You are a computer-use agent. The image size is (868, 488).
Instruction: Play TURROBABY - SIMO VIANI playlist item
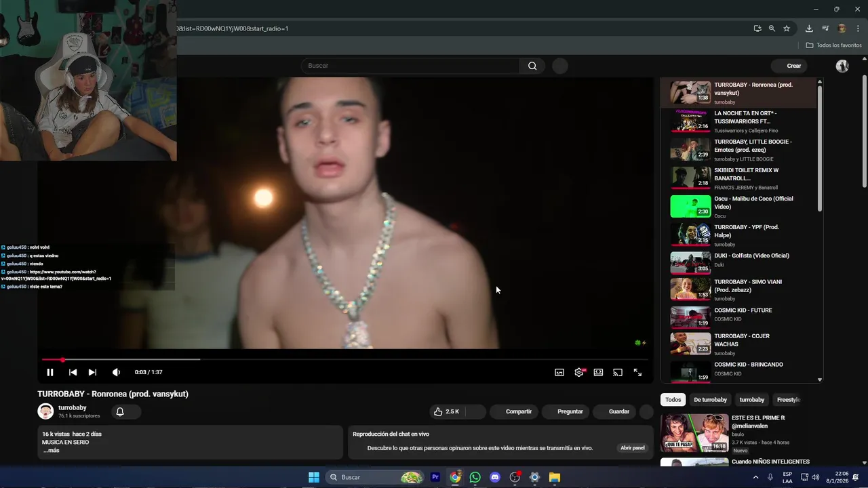(738, 289)
